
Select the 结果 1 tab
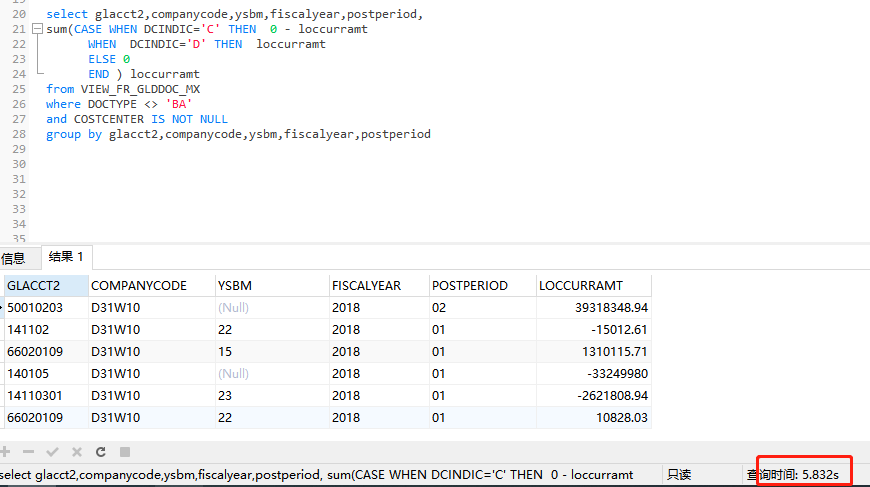[x=67, y=258]
